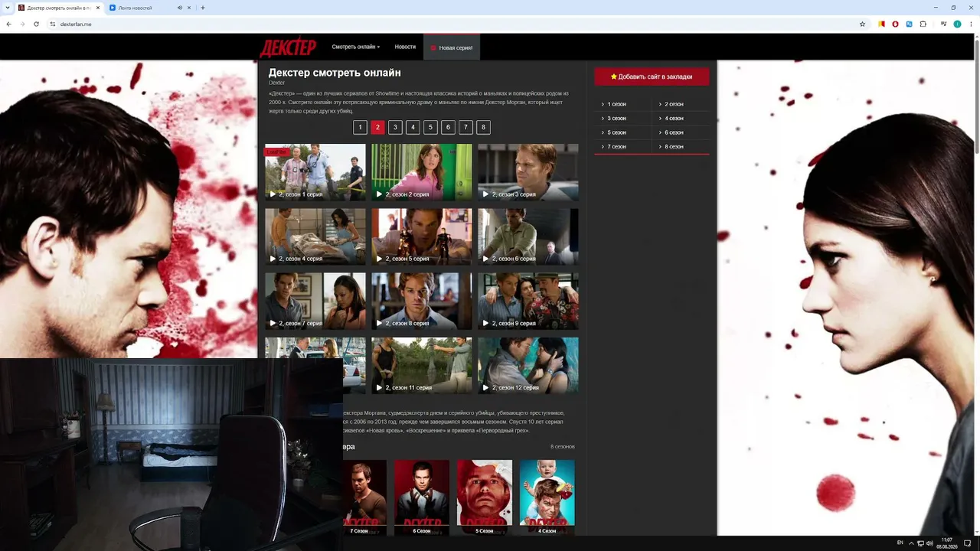This screenshot has width=980, height=551.
Task: Open the taskbar clock and date
Action: [x=947, y=543]
